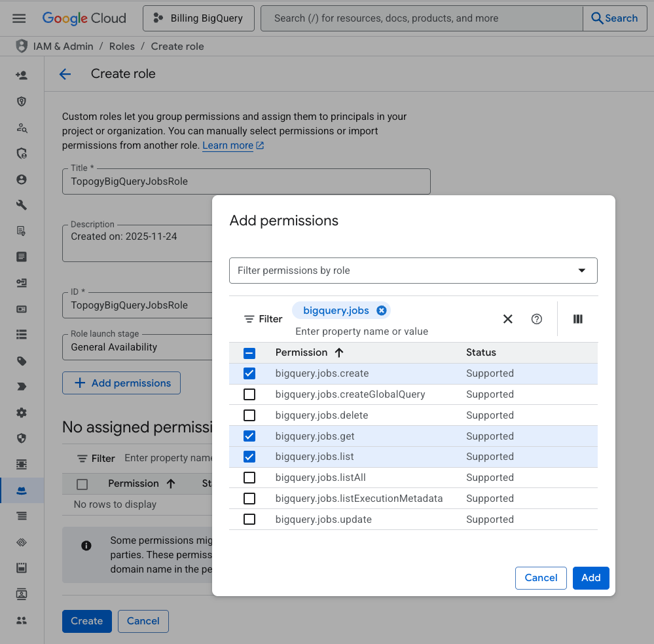
Task: Remove the bigquery.jobs filter chip
Action: [381, 311]
